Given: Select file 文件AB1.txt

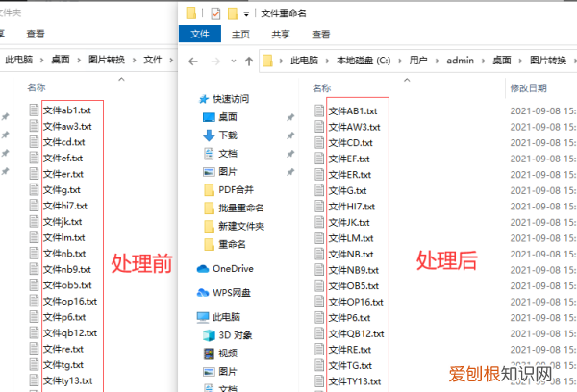Looking at the screenshot, I should tap(353, 111).
